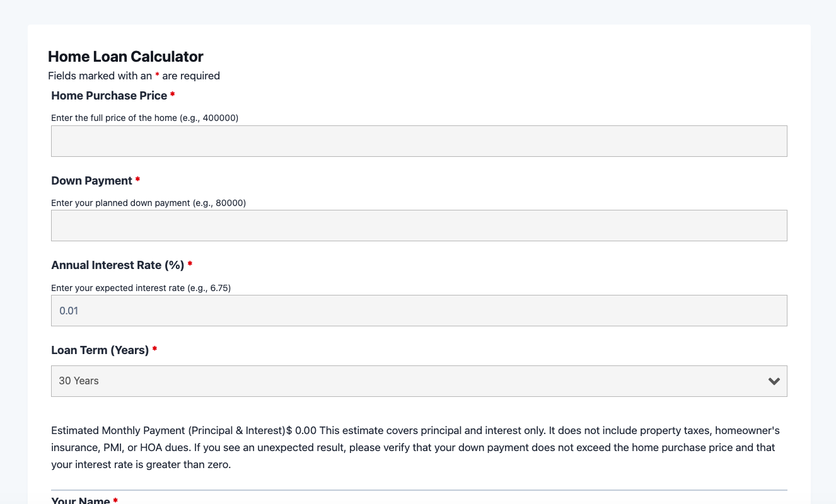Focus the Down Payment input field

[419, 226]
